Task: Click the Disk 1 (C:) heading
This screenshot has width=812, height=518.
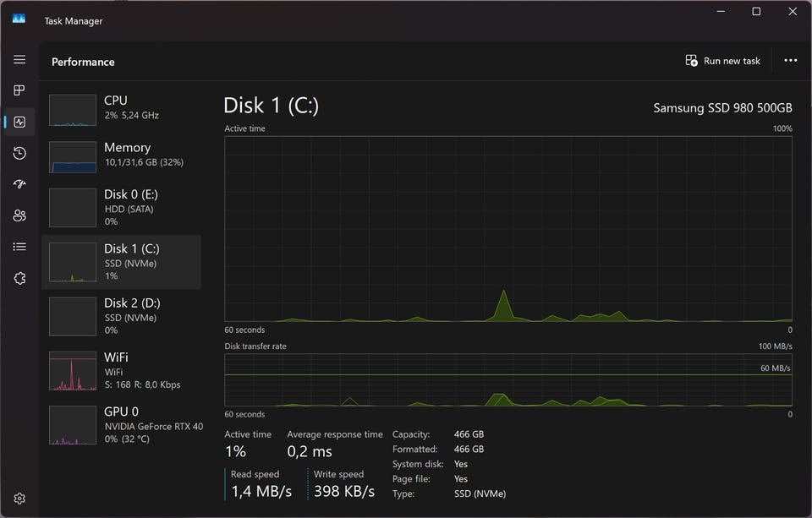Action: coord(272,106)
